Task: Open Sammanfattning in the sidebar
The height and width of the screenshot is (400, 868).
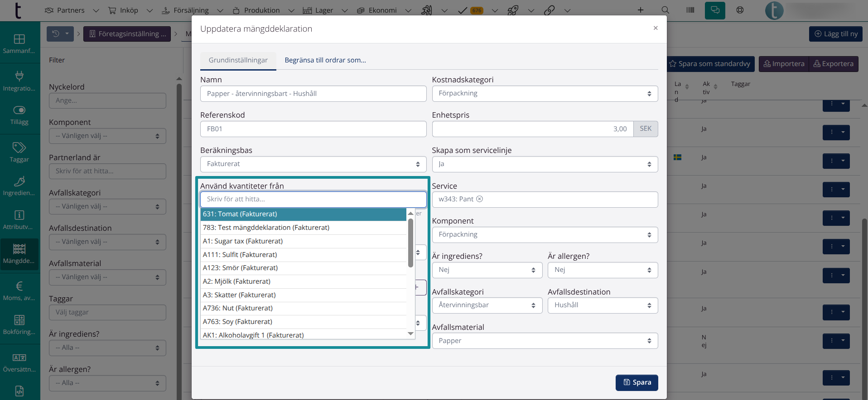Action: 19,44
